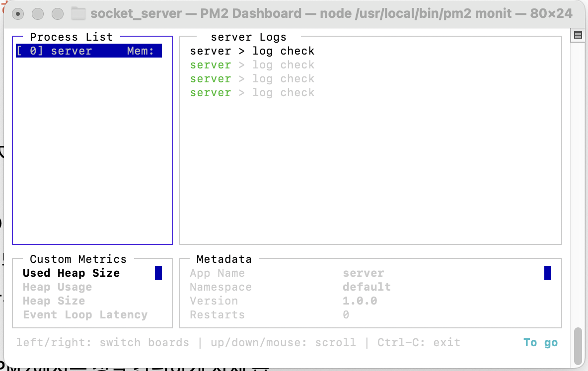Click the last green server log line

pos(252,92)
